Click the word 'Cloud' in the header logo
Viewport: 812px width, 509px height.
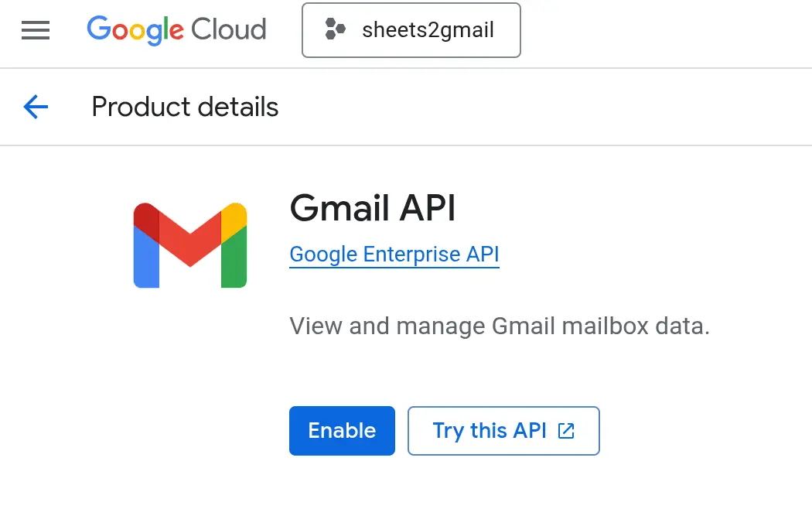229,30
